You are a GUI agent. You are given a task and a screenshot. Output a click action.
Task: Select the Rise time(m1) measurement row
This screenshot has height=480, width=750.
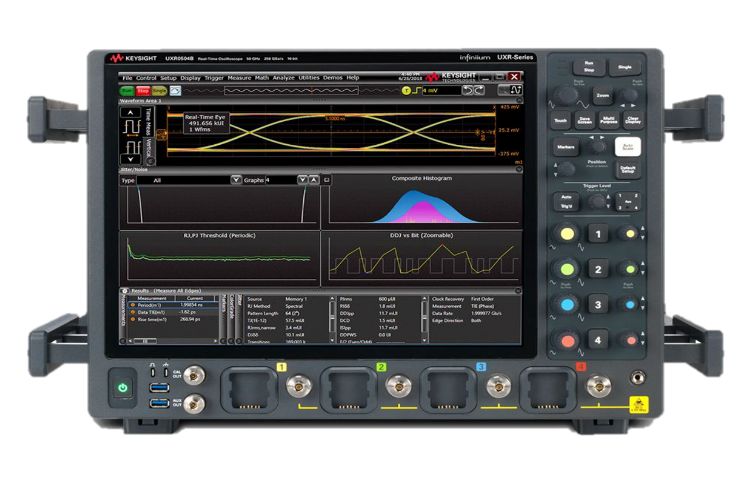click(172, 319)
